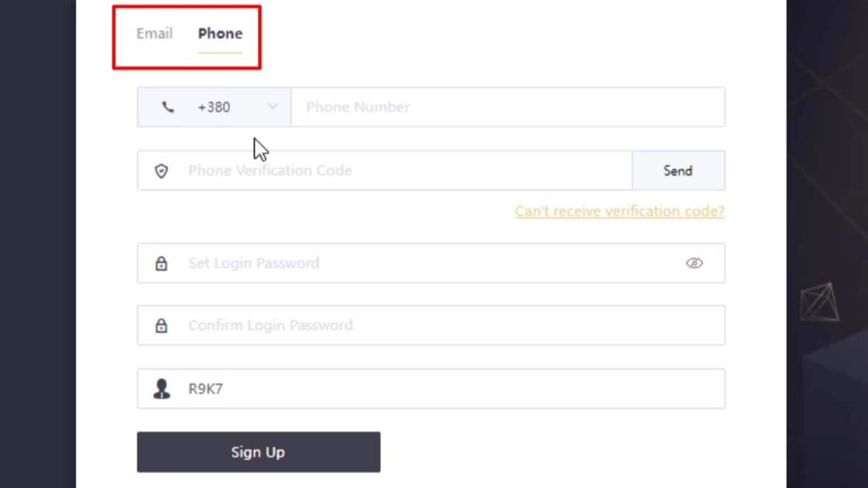Toggle password visibility eye icon
Image resolution: width=868 pixels, height=488 pixels.
pos(694,264)
